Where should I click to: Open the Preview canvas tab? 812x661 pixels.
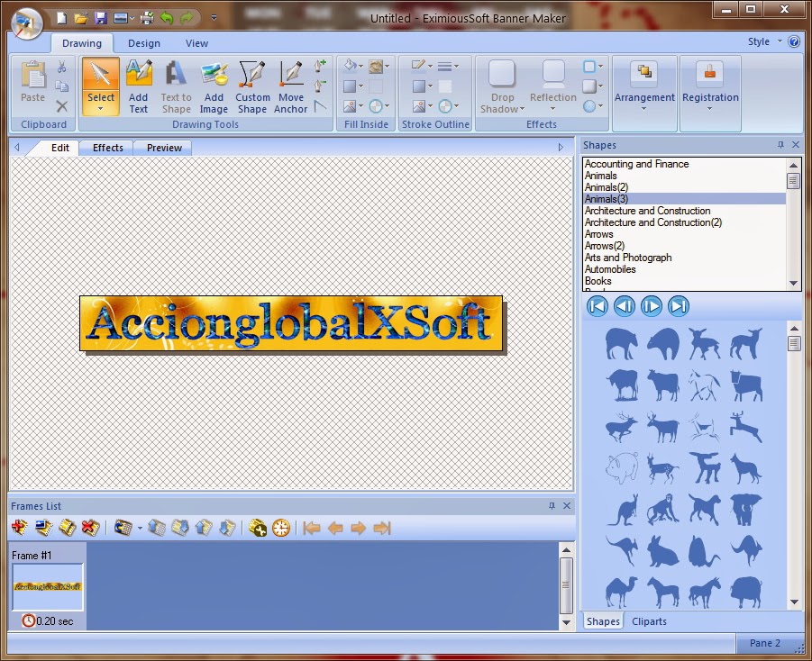(x=164, y=148)
